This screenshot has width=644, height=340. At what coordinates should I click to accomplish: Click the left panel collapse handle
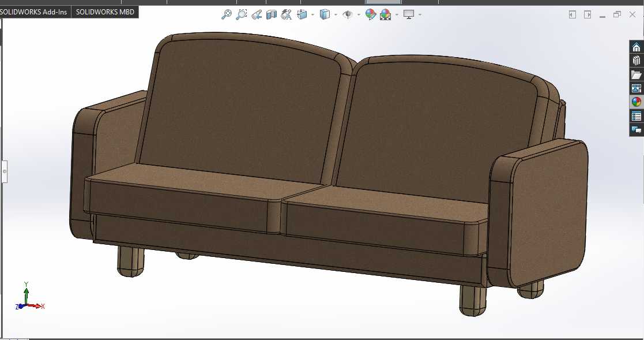[5, 171]
